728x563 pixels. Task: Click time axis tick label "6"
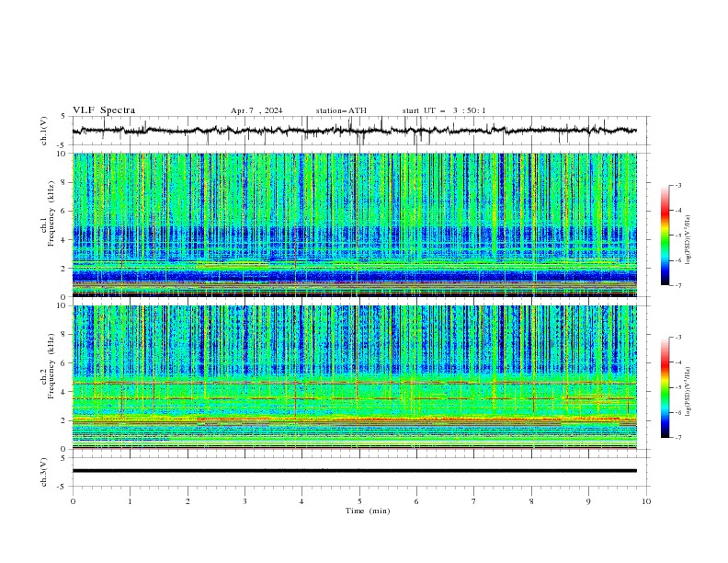click(416, 501)
